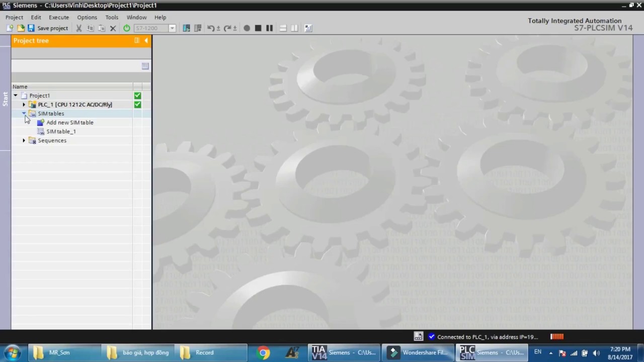Open Google Chrome from taskbar
Image resolution: width=644 pixels, height=362 pixels.
(x=263, y=352)
